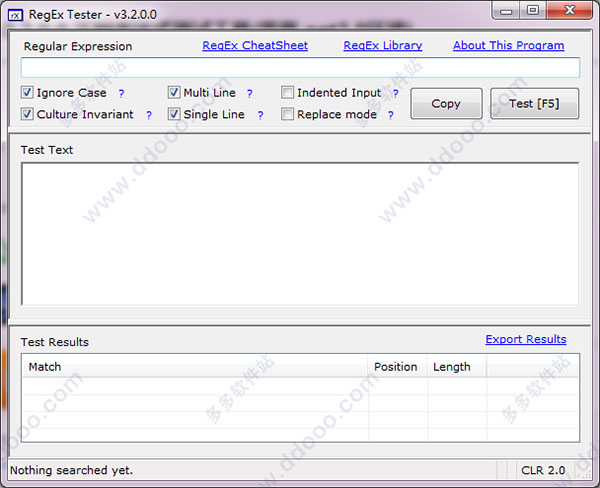Open help for Indented Input option

pyautogui.click(x=396, y=93)
